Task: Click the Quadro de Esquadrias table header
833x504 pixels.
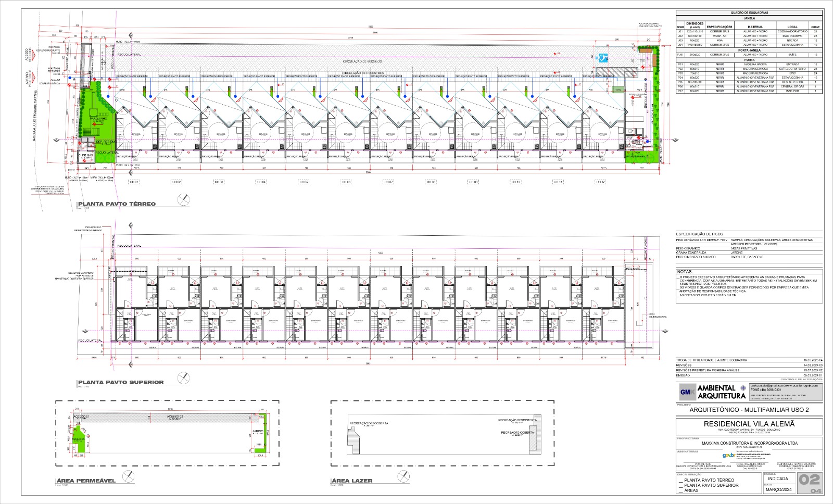Action: coord(749,12)
